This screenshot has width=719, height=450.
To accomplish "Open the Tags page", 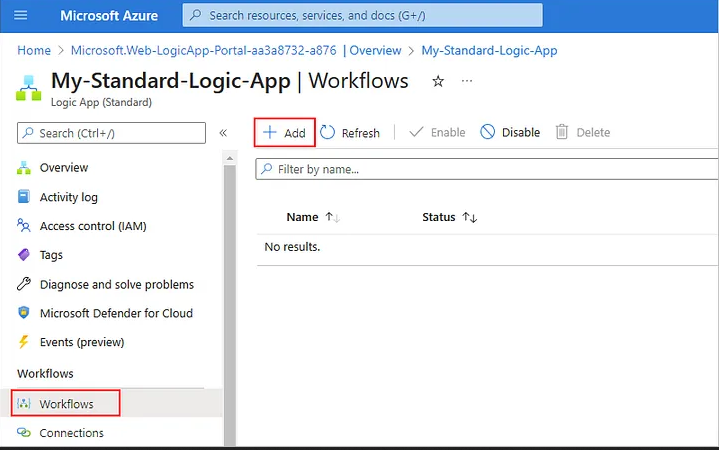I will tap(51, 255).
